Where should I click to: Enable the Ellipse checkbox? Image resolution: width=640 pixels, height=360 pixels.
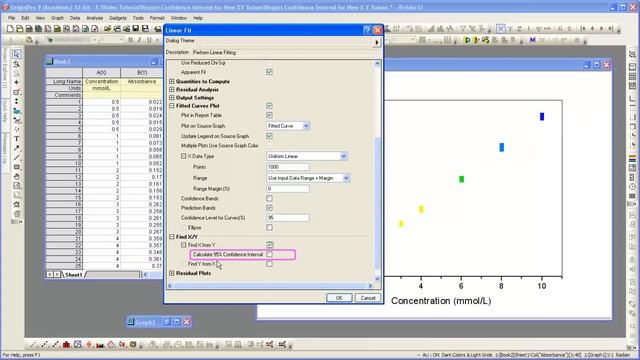[x=269, y=227]
